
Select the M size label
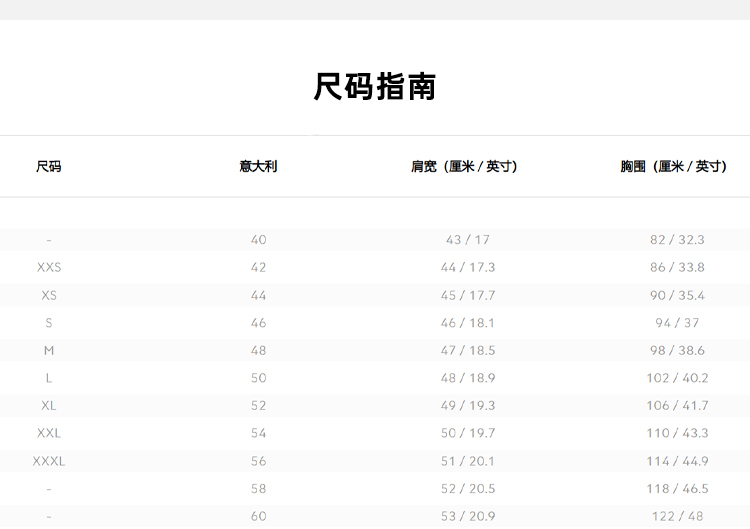tap(48, 351)
